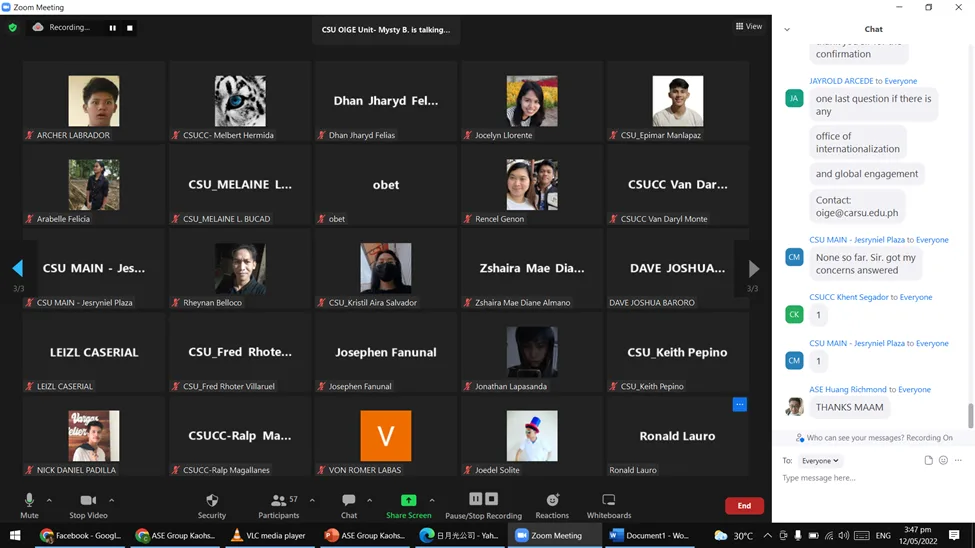The width and height of the screenshot is (975, 548).
Task: Click the chat panel scrollbar
Action: pos(970,415)
